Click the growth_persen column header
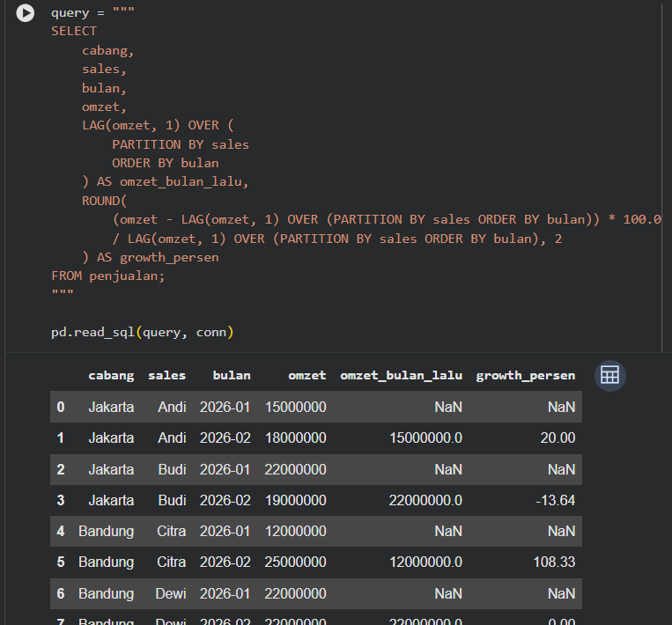The width and height of the screenshot is (672, 625). coord(526,376)
